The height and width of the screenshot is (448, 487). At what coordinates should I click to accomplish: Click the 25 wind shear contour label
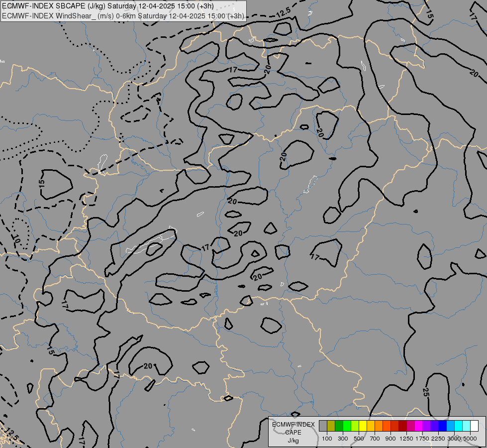(426, 392)
